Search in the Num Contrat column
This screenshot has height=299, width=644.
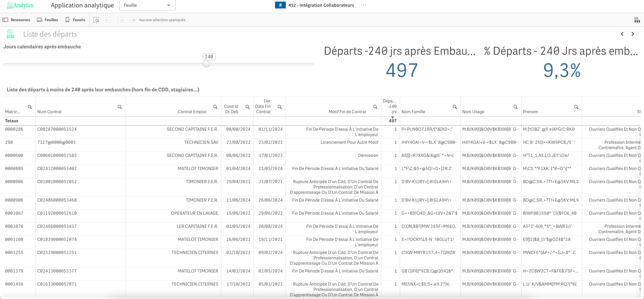tap(119, 107)
